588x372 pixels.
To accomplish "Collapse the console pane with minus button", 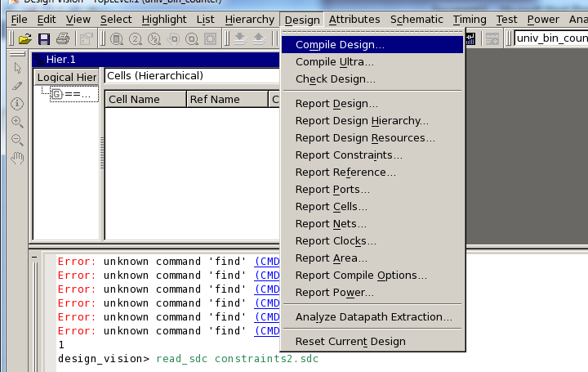I will [34, 258].
